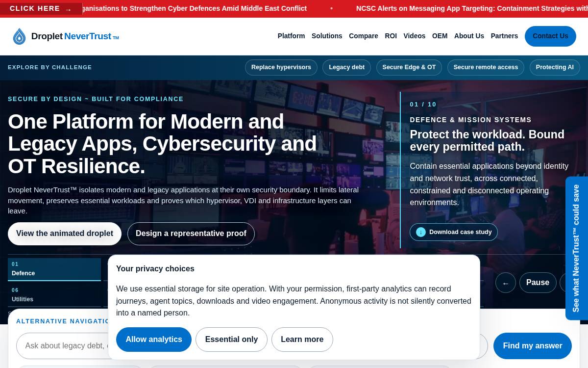Choose Essential only privacy option
This screenshot has width=588, height=368.
click(231, 340)
